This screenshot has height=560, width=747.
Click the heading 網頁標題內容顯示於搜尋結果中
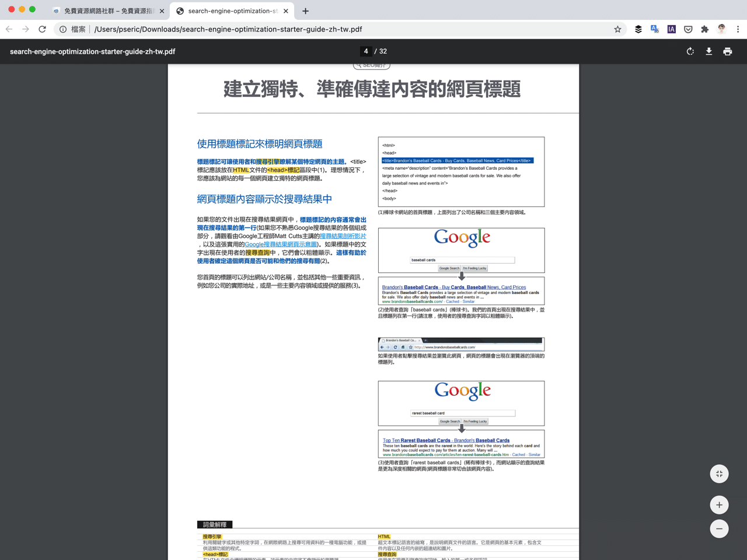(264, 199)
